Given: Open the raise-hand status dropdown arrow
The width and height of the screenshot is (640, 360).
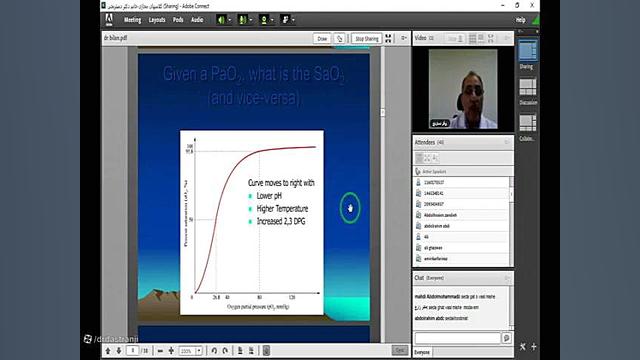Looking at the screenshot, I should (293, 20).
